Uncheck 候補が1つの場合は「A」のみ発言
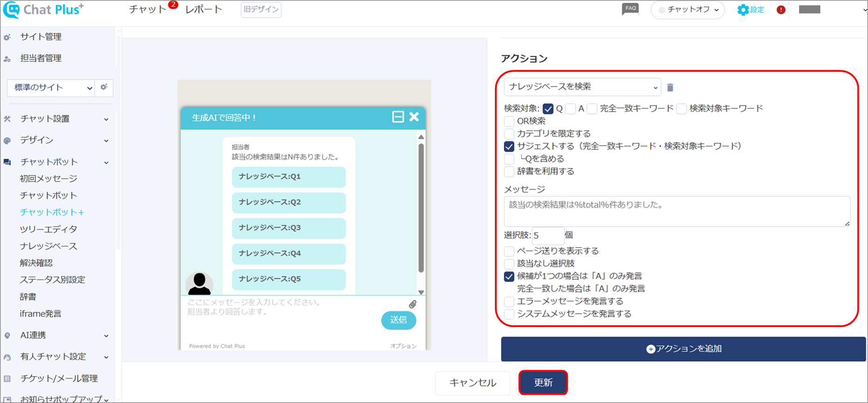 click(x=509, y=276)
